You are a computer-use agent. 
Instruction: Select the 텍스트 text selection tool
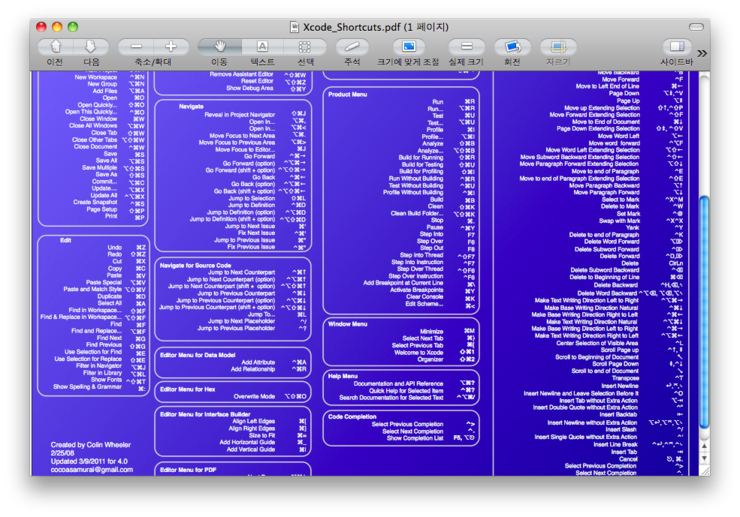(262, 47)
